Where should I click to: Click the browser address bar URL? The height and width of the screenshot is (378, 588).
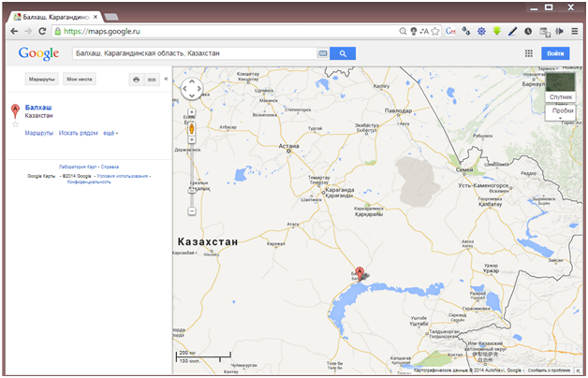(102, 31)
